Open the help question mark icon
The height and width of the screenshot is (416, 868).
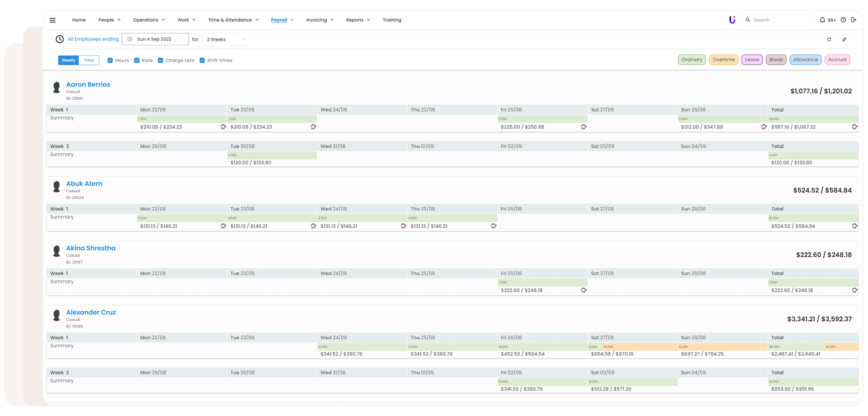(843, 20)
